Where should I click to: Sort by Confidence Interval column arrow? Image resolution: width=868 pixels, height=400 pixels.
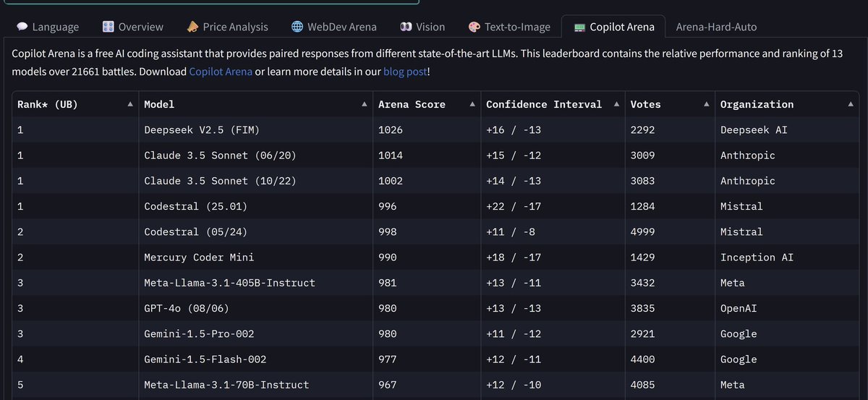tap(616, 104)
